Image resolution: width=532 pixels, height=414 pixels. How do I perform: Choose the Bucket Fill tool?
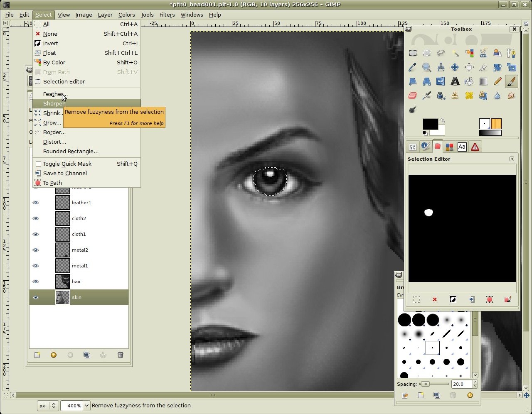click(469, 81)
